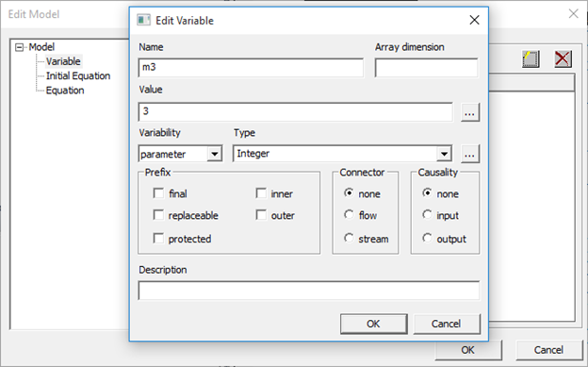Click Cancel in Edit Model window

pyautogui.click(x=548, y=350)
